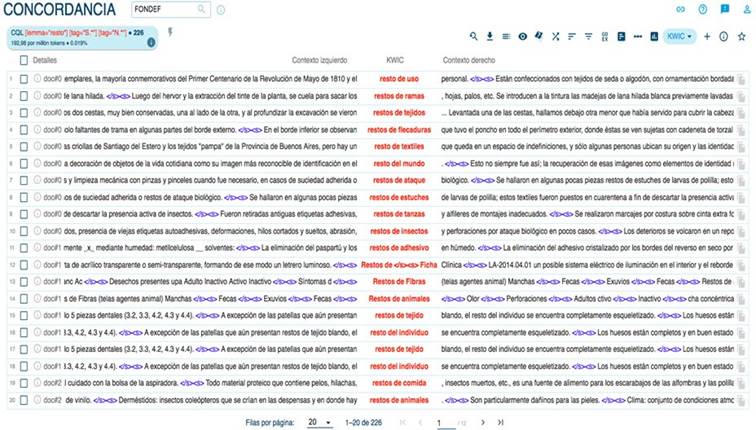
Task: Check the checkbox for row 1
Action: tap(22, 77)
